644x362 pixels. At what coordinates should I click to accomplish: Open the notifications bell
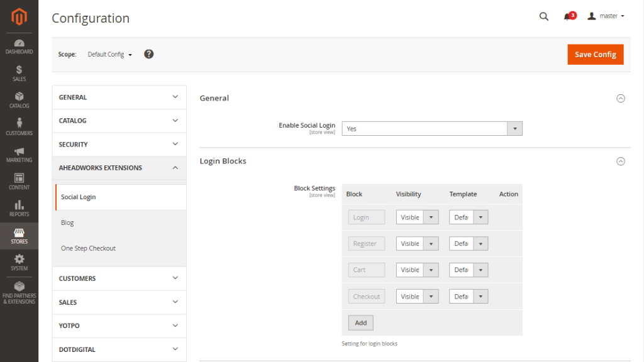[x=569, y=16]
